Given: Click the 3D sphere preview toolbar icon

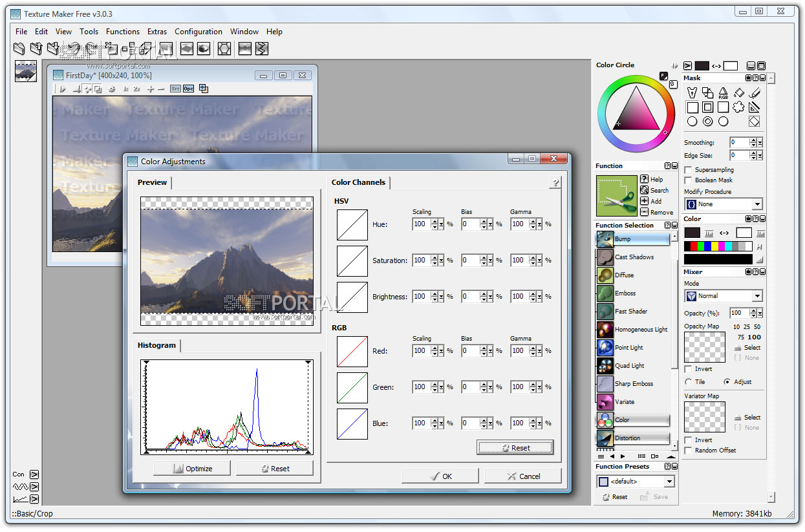Looking at the screenshot, I should pos(204,48).
